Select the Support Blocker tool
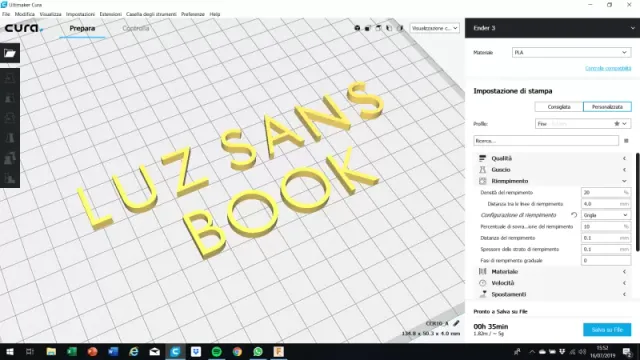 click(x=10, y=178)
